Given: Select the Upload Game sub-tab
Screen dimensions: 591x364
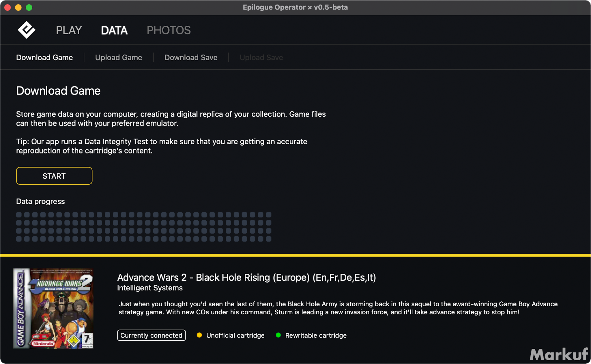Looking at the screenshot, I should pyautogui.click(x=119, y=57).
